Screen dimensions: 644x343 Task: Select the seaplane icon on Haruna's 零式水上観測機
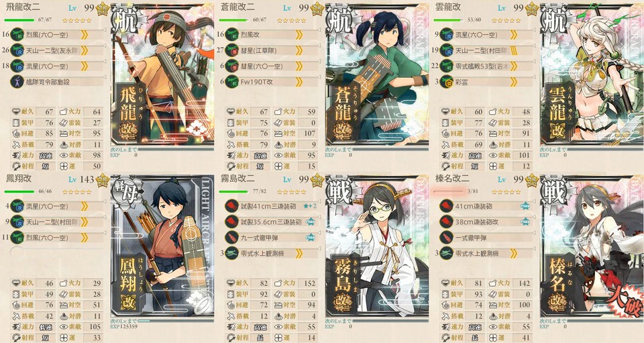click(447, 254)
